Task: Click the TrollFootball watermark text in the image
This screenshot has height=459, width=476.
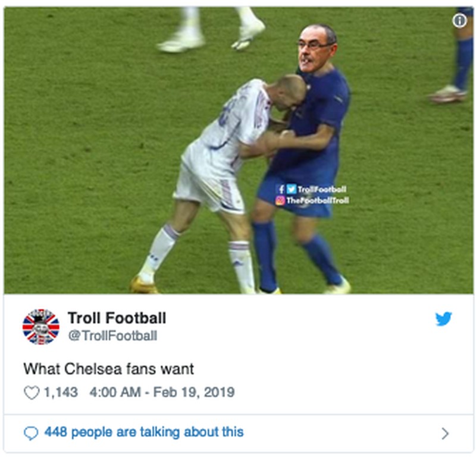Action: [322, 189]
